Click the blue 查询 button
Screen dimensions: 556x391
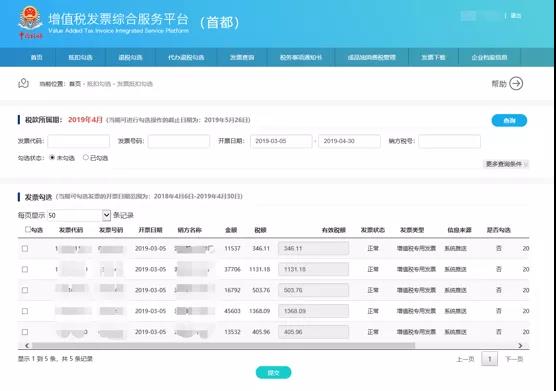tap(509, 121)
